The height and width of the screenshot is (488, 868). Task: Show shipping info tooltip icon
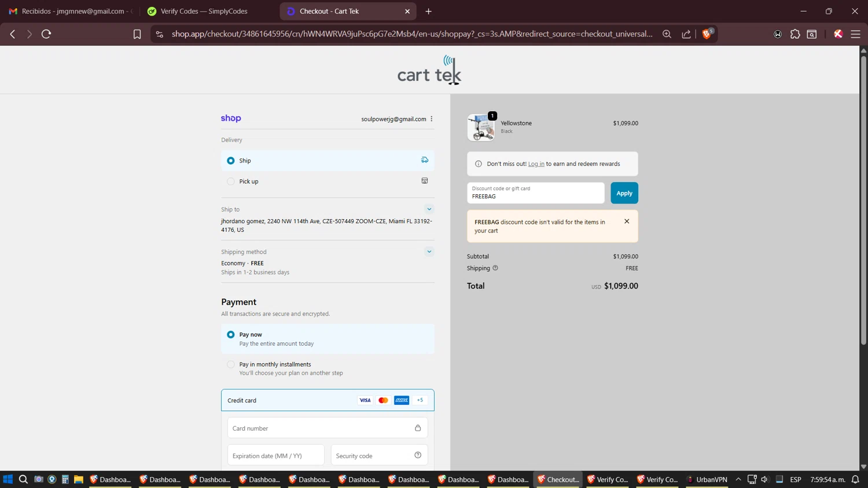(495, 268)
